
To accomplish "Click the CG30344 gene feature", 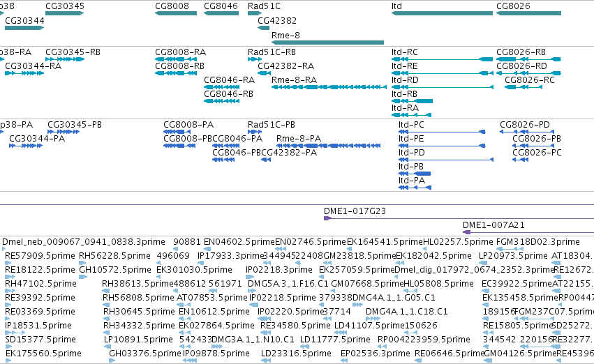I will coord(24,28).
